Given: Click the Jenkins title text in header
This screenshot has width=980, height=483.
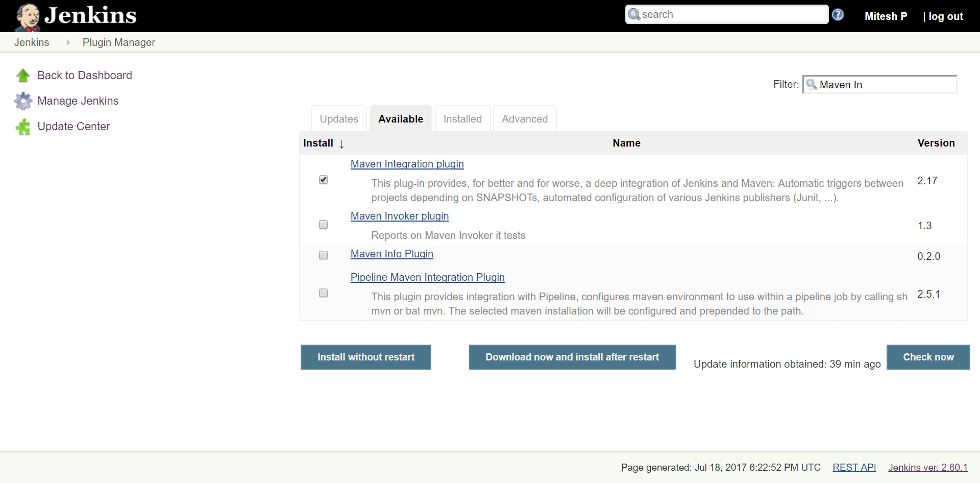Looking at the screenshot, I should pyautogui.click(x=90, y=15).
